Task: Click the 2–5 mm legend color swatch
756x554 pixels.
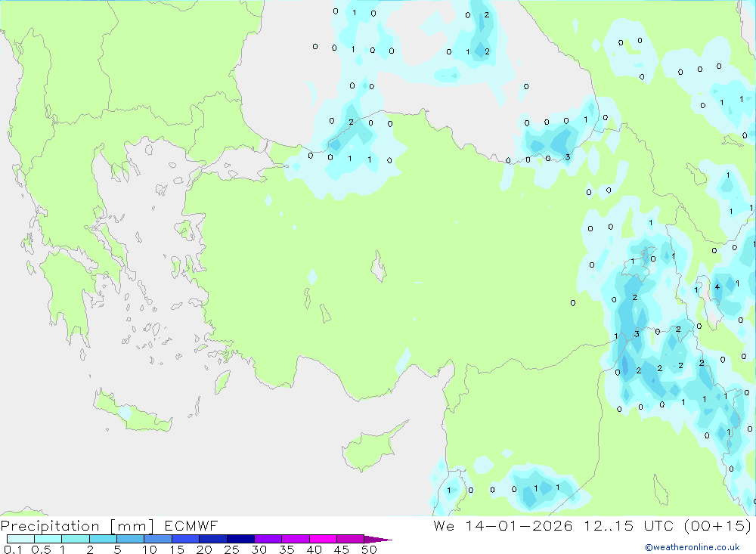Action: pos(103,539)
